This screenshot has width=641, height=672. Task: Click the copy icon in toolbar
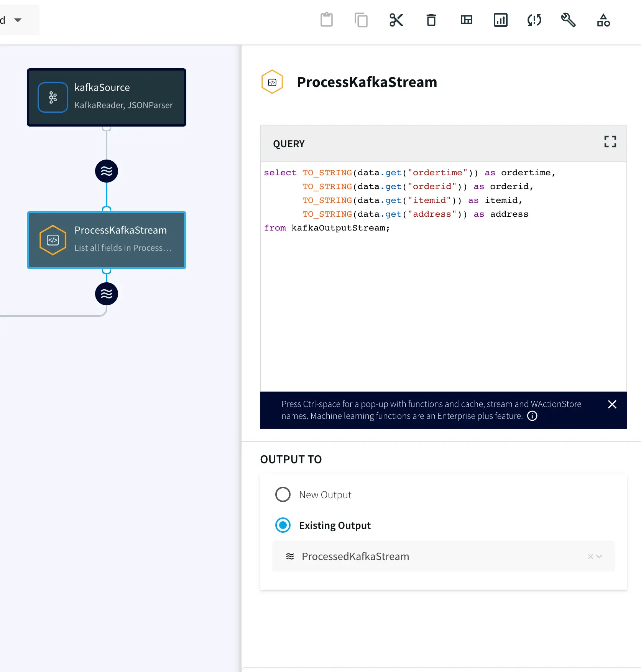coord(361,20)
